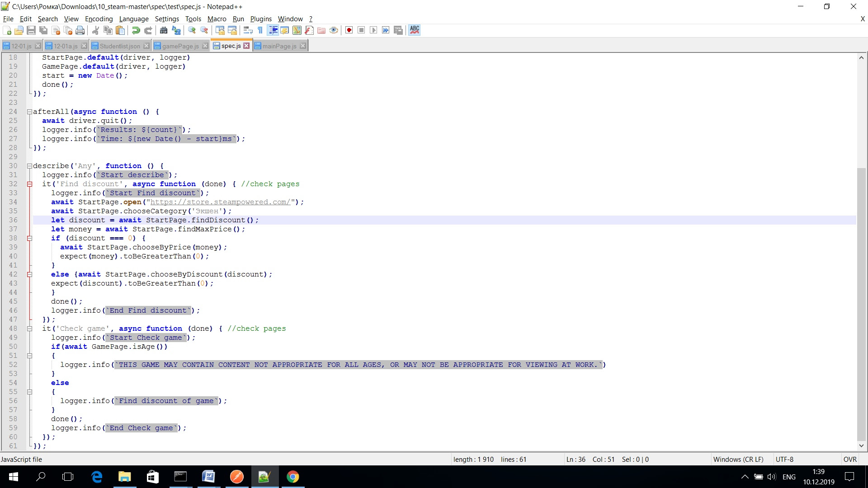The height and width of the screenshot is (488, 868).
Task: Toggle synchronize horizontal scrolling
Action: pos(232,30)
